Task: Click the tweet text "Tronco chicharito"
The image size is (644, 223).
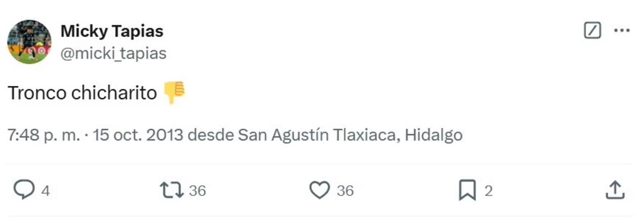Action: (x=82, y=93)
